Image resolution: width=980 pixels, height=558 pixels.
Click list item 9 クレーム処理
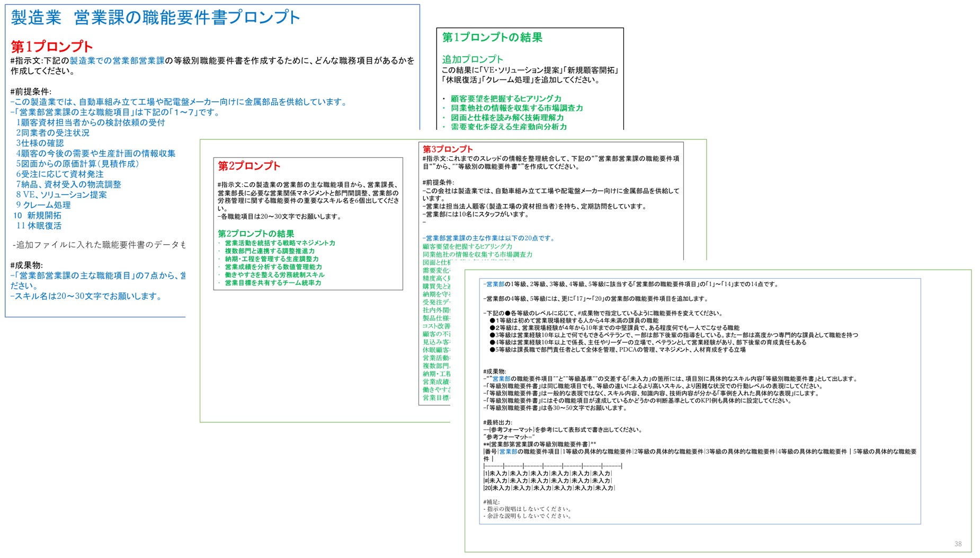point(44,205)
